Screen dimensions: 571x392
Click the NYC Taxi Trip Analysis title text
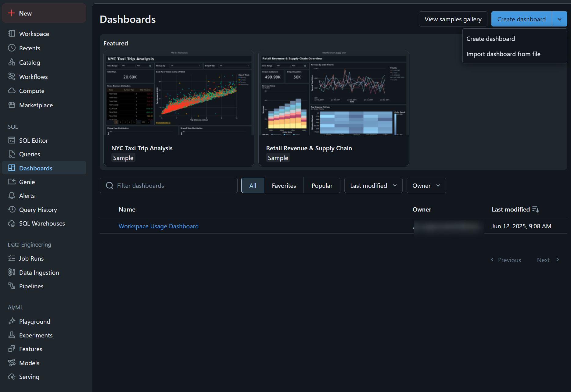pyautogui.click(x=142, y=148)
